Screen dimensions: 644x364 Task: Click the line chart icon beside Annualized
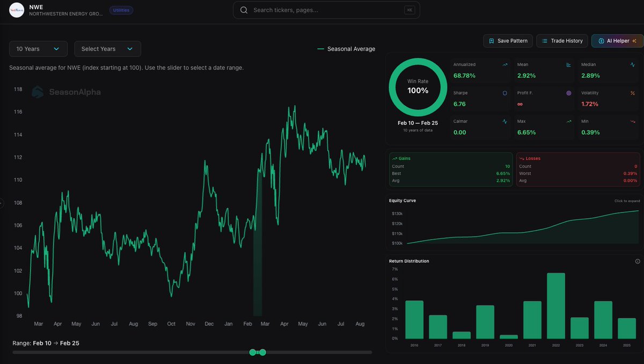coord(504,65)
